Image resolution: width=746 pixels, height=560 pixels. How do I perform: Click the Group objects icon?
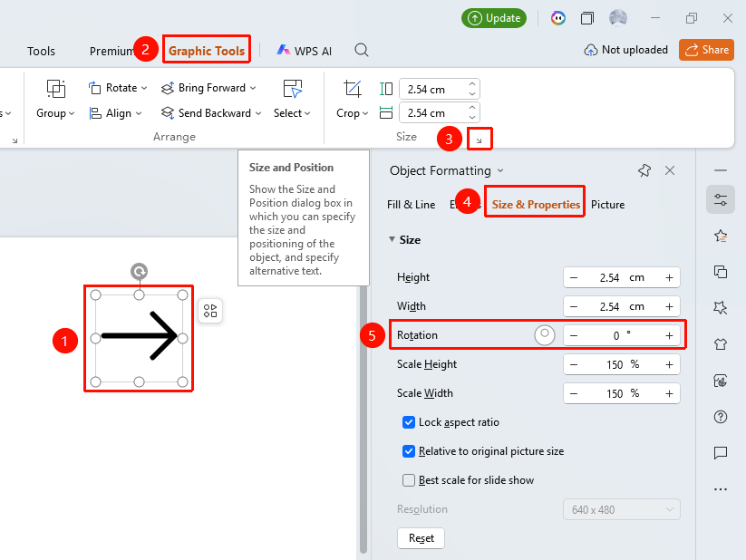point(55,89)
